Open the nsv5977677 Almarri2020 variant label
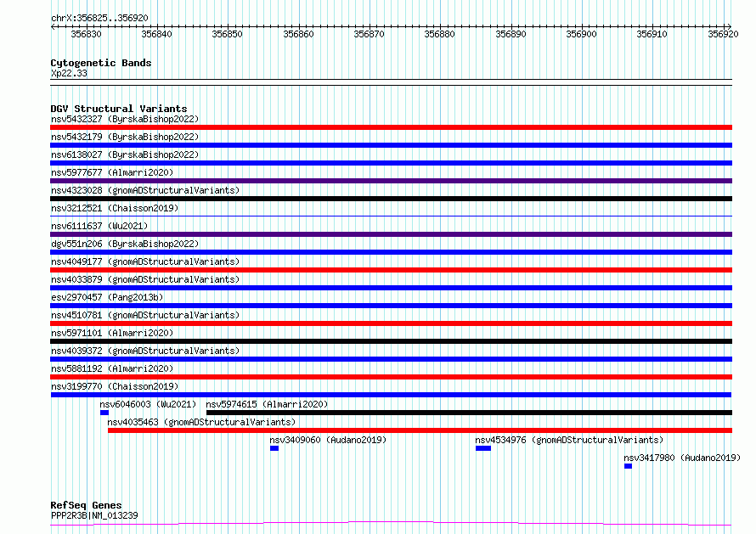Image resolution: width=756 pixels, height=534 pixels. click(x=112, y=172)
